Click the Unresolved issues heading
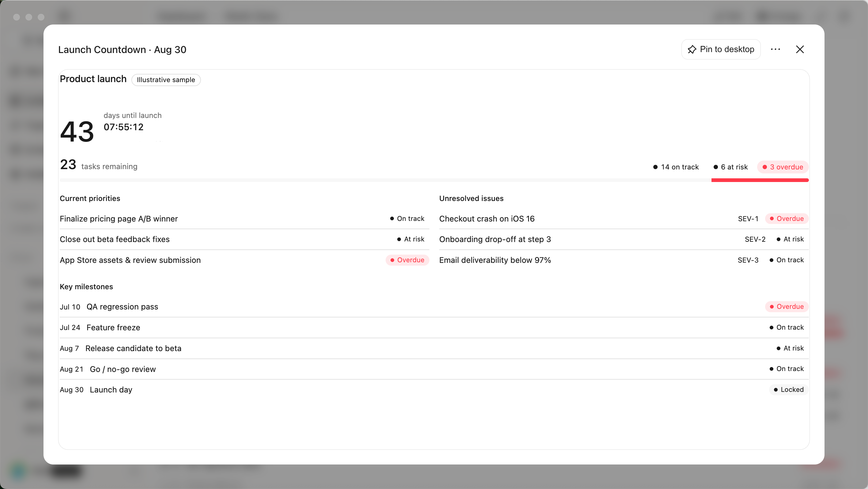The image size is (868, 489). coord(471,199)
